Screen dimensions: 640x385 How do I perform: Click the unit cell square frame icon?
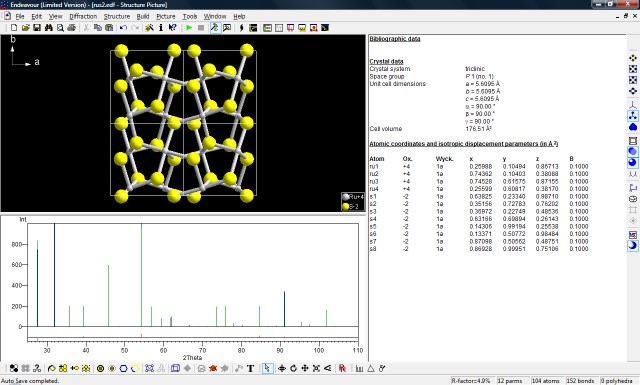click(633, 141)
